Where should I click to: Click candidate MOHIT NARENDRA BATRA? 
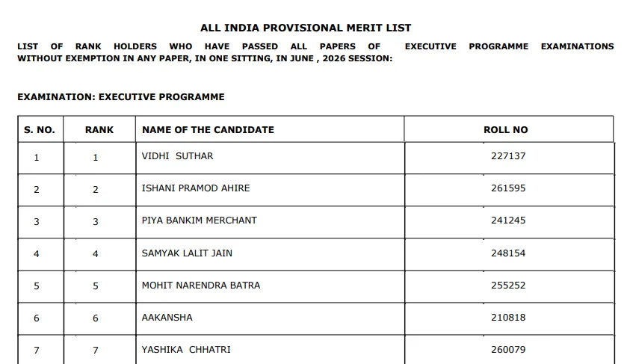(x=200, y=286)
